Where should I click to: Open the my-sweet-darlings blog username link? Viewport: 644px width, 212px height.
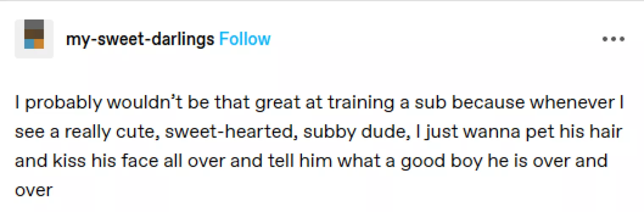coord(140,39)
